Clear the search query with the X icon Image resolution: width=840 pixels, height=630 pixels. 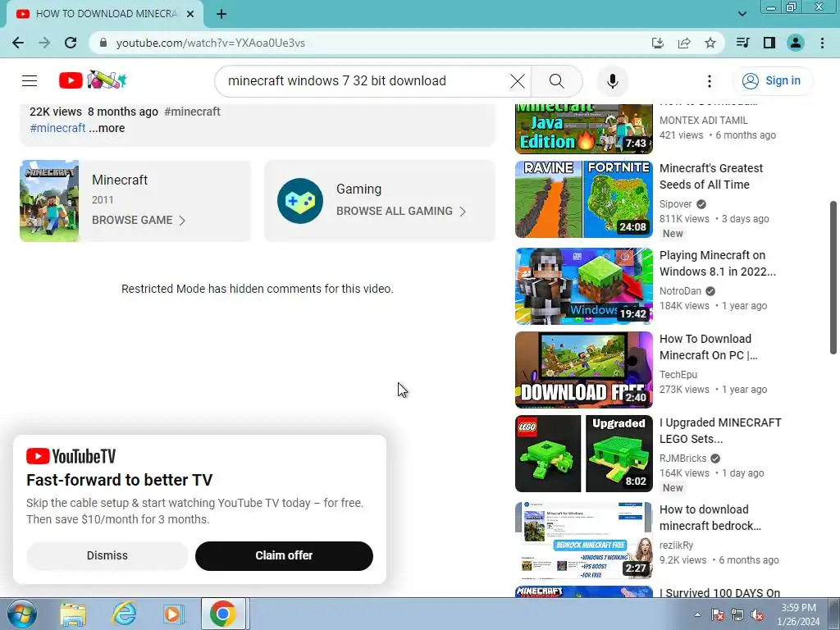pyautogui.click(x=517, y=81)
